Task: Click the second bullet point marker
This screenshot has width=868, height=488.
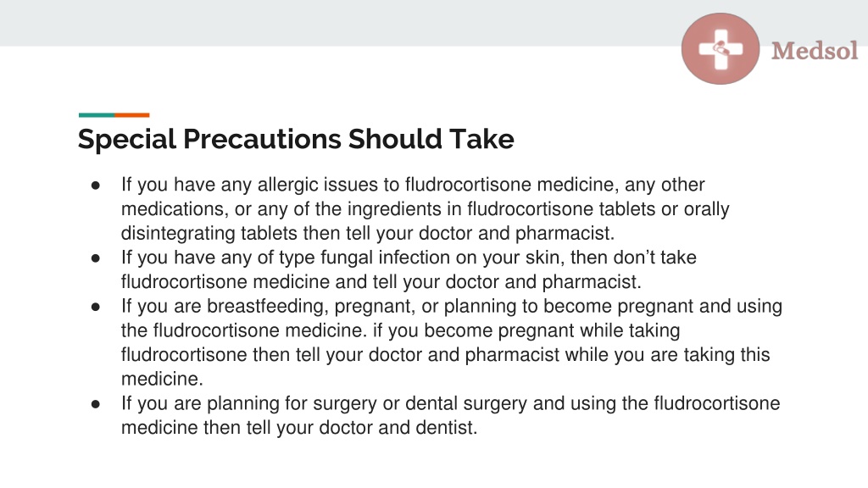Action: (x=96, y=258)
